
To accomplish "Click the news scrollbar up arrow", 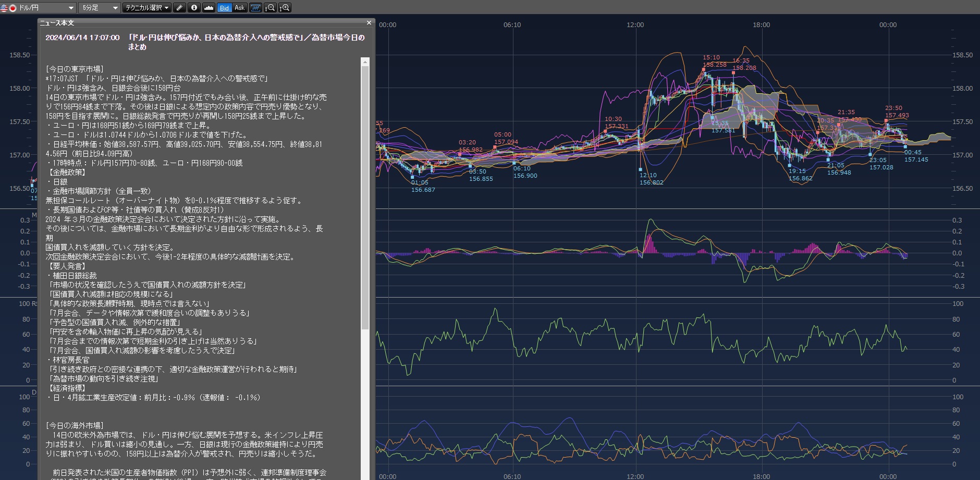I will (x=365, y=62).
